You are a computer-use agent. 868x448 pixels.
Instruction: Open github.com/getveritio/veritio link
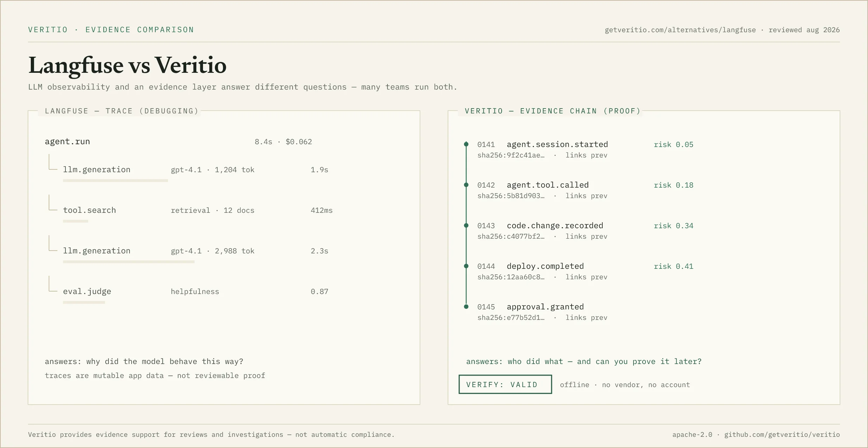click(x=782, y=435)
